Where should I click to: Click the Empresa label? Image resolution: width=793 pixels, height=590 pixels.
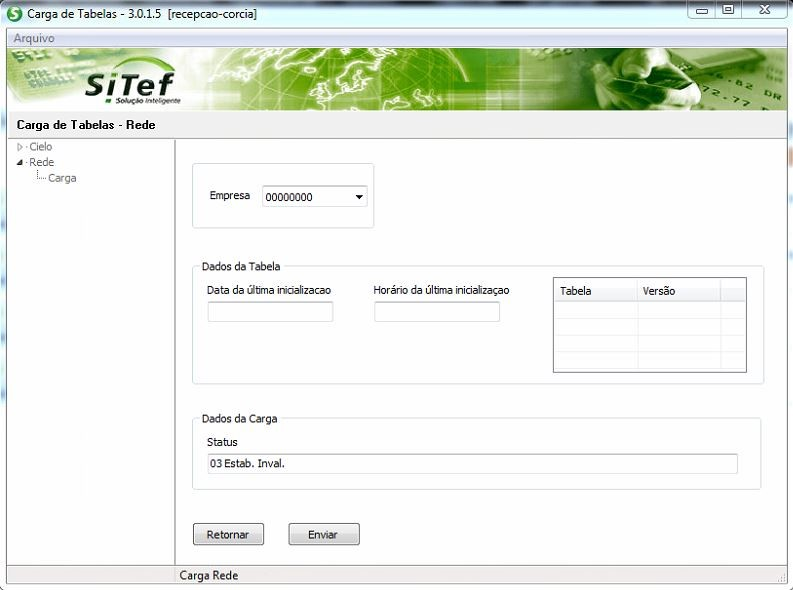coord(230,196)
